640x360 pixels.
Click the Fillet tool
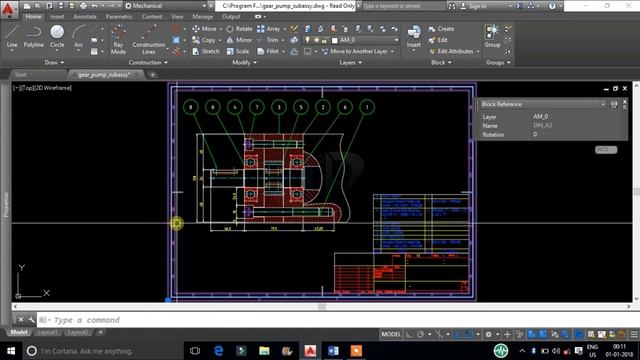tap(268, 51)
